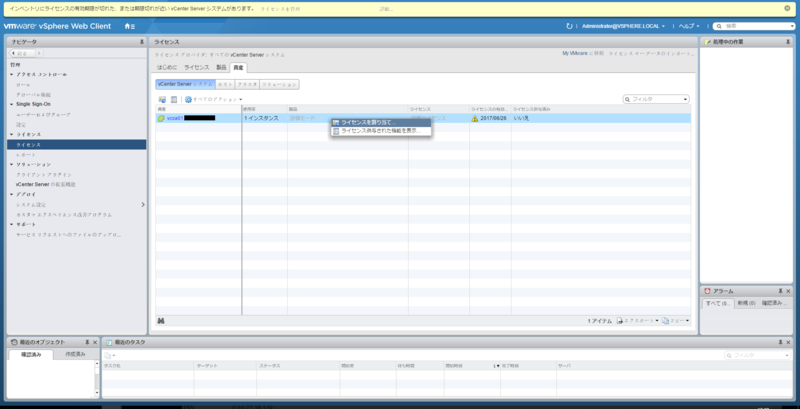
Task: Switch to 作成済み recent objects tab
Action: coord(76,354)
